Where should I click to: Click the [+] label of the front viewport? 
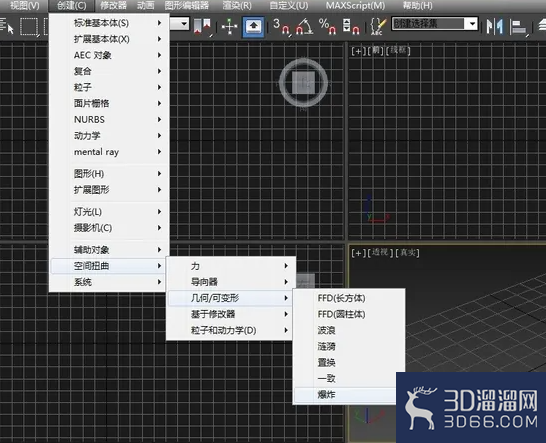click(x=358, y=51)
